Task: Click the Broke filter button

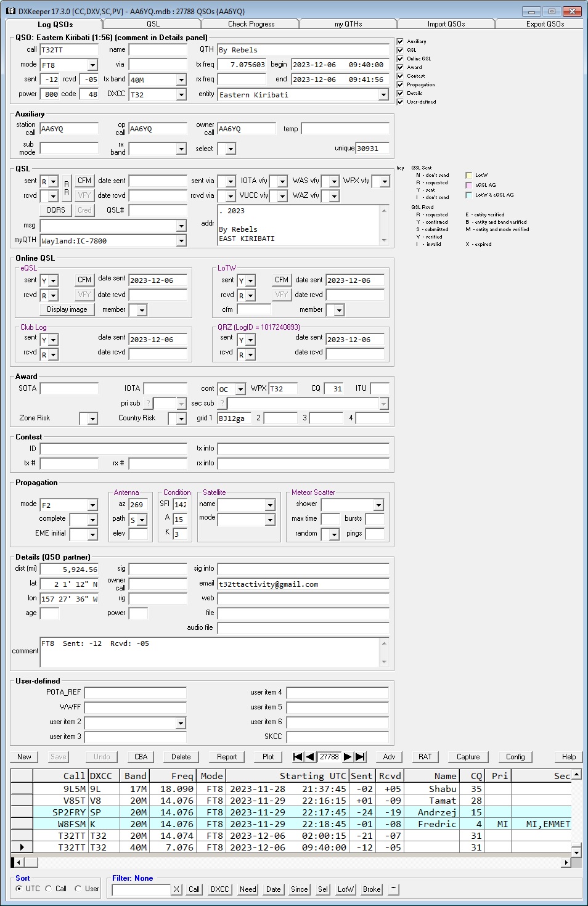Action: coord(372,889)
